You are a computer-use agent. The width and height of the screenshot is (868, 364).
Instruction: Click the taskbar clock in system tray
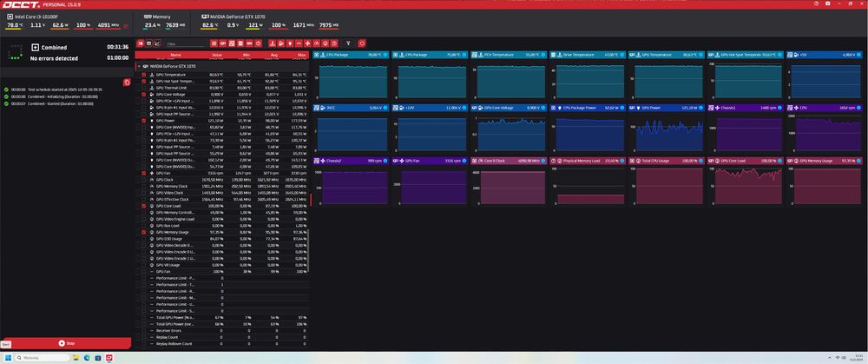click(x=858, y=357)
